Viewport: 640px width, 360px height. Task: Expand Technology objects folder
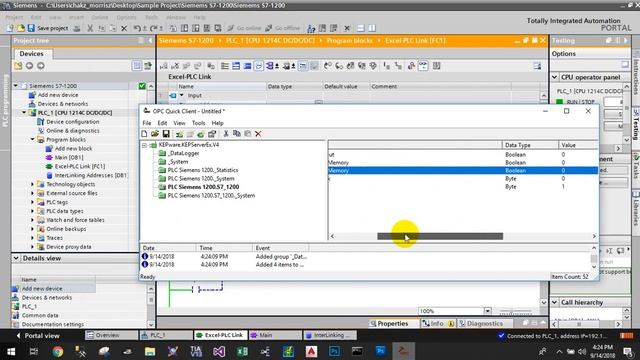32,184
